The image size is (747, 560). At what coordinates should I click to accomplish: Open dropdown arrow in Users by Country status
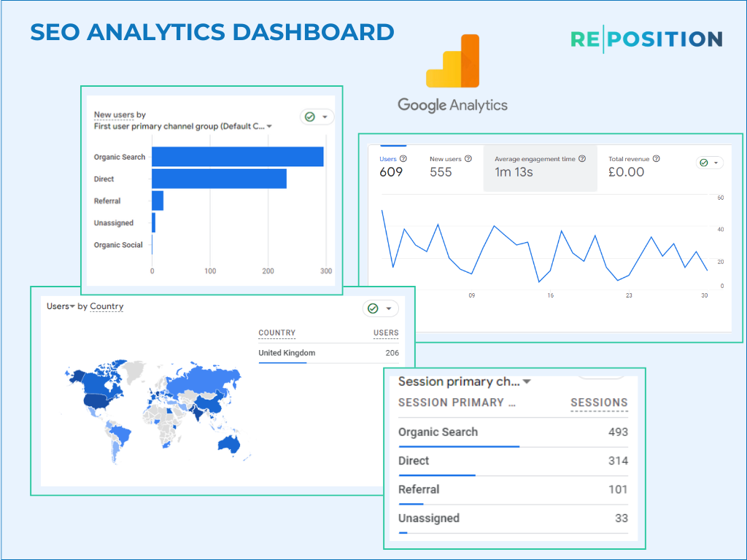[389, 308]
